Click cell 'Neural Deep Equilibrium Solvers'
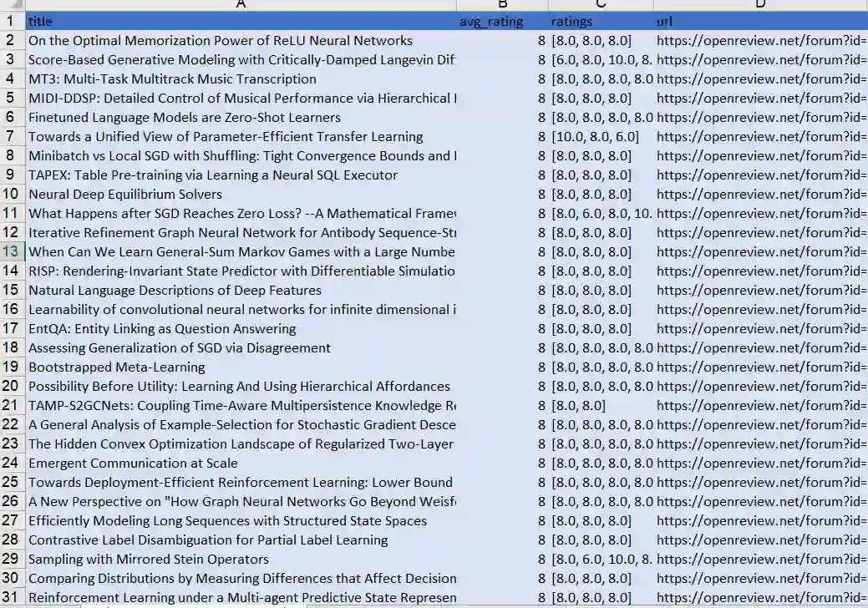868x608 pixels. [241, 195]
